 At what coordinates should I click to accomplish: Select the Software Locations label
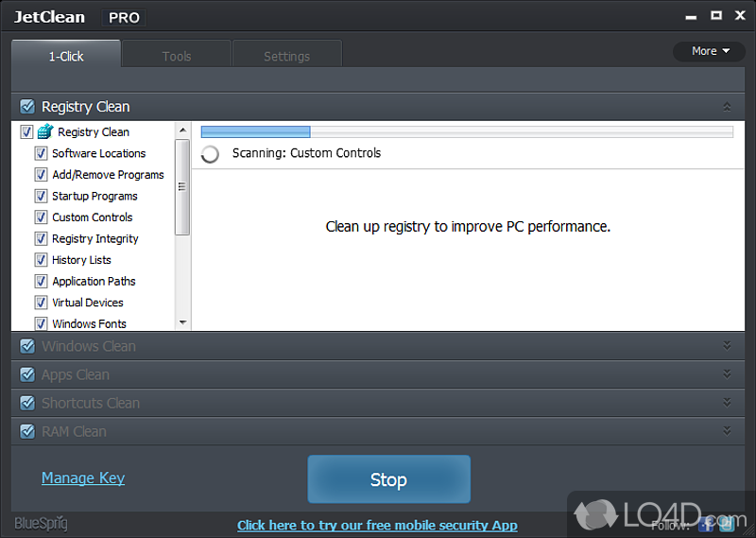(99, 153)
